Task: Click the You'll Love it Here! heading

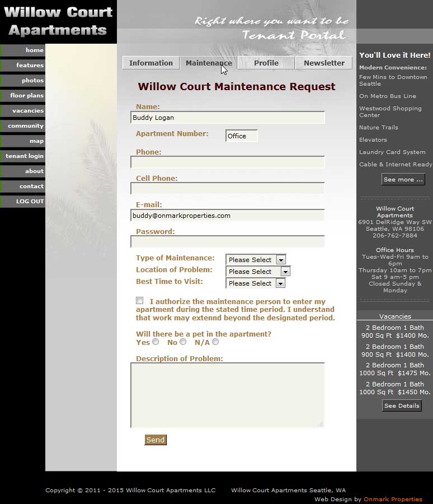Action: (x=395, y=55)
